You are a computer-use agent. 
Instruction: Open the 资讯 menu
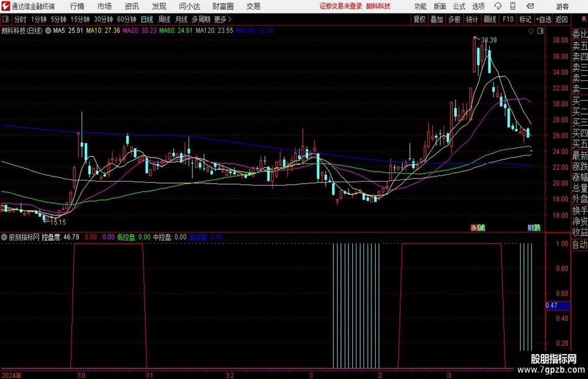point(132,6)
